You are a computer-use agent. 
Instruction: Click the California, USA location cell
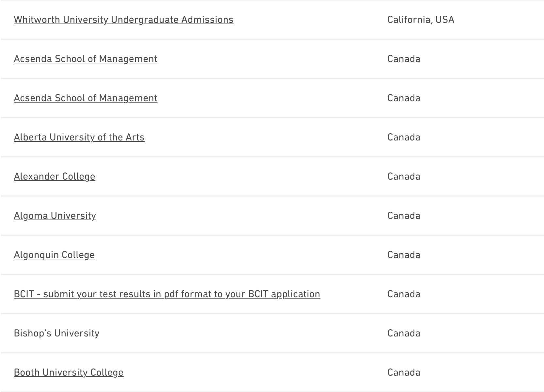point(421,20)
